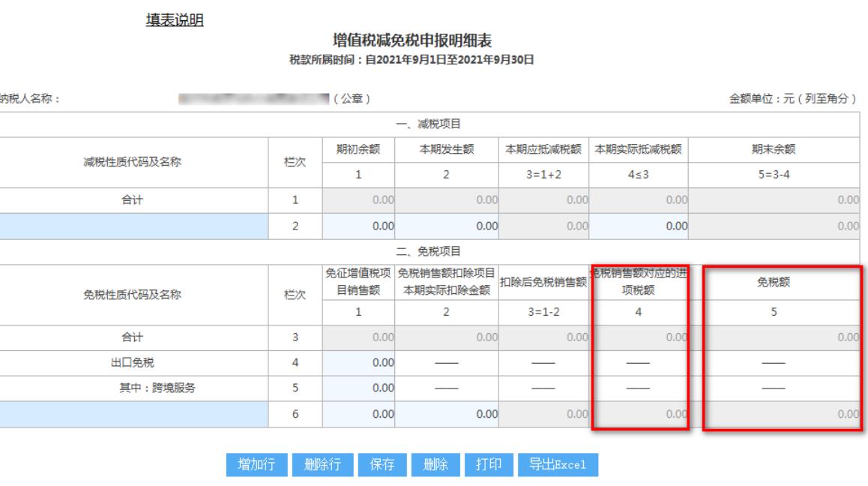Focus the 期初余额 field in 减税 row 2
Screen dimensions: 868x486
(x=358, y=225)
